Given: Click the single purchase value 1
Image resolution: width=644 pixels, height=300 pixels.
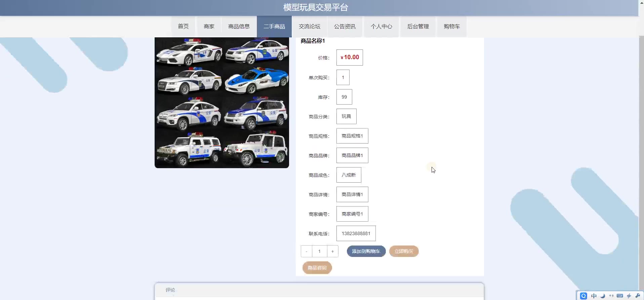Looking at the screenshot, I should 343,77.
